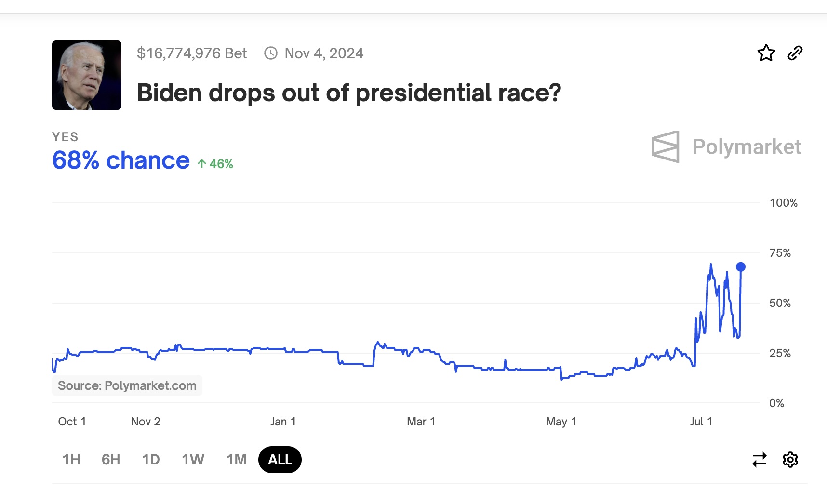
Task: Click the Nov 4, 2024 end date
Action: [x=324, y=53]
